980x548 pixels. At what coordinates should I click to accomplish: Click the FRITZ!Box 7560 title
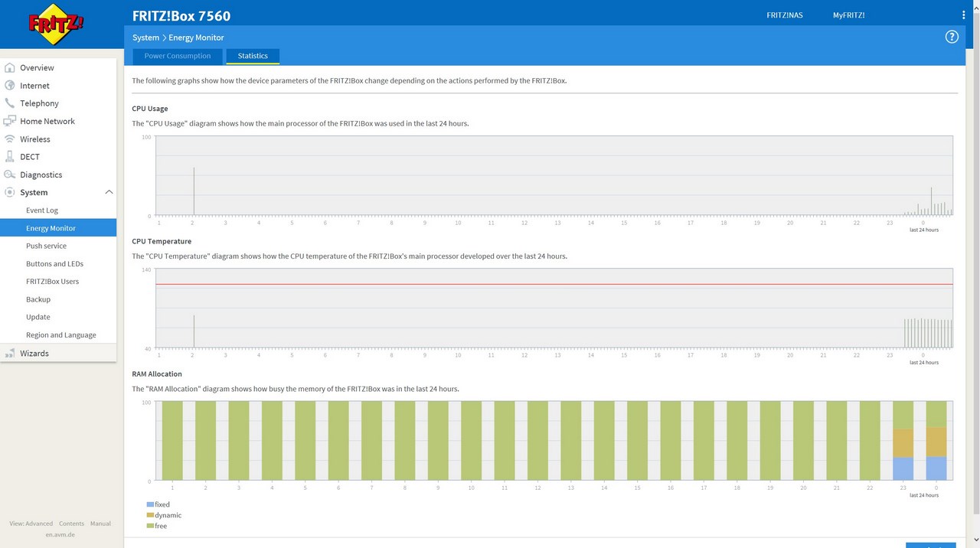(x=181, y=15)
